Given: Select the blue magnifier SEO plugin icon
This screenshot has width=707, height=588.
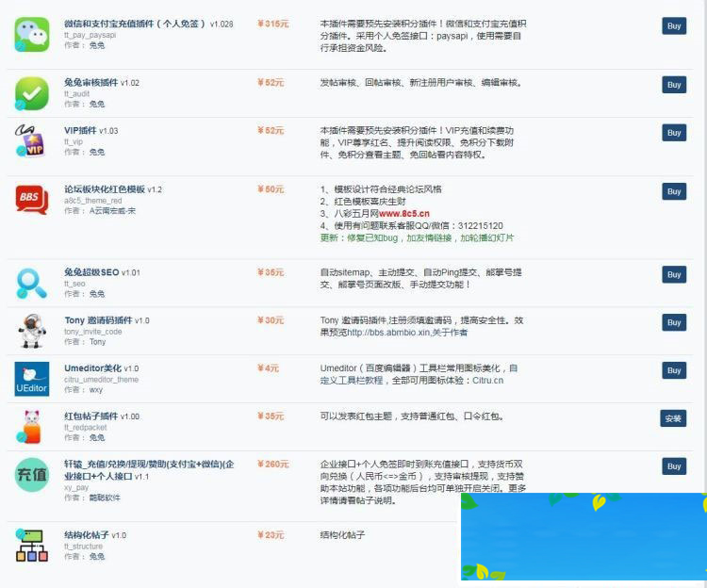Looking at the screenshot, I should (32, 283).
